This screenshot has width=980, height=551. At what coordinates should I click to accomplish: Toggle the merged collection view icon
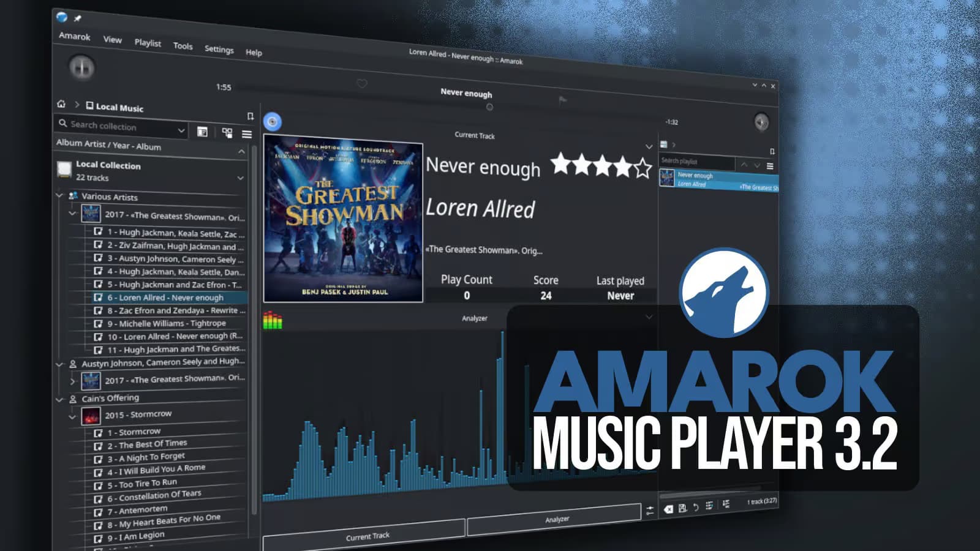coord(227,133)
